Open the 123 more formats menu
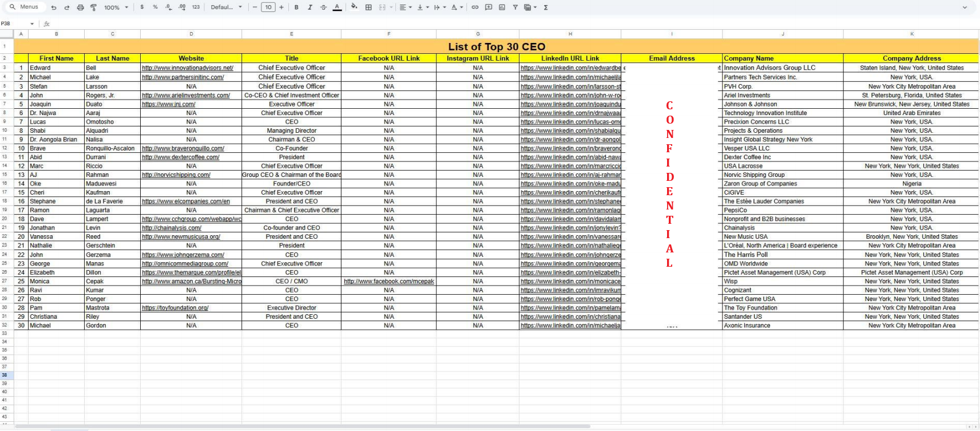Viewport: 980px width, 431px height. (196, 7)
